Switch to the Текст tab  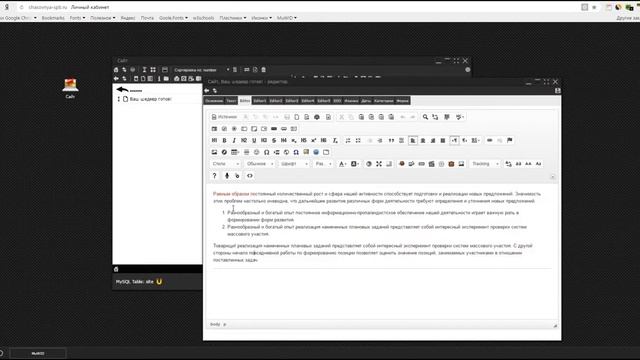[x=231, y=101]
